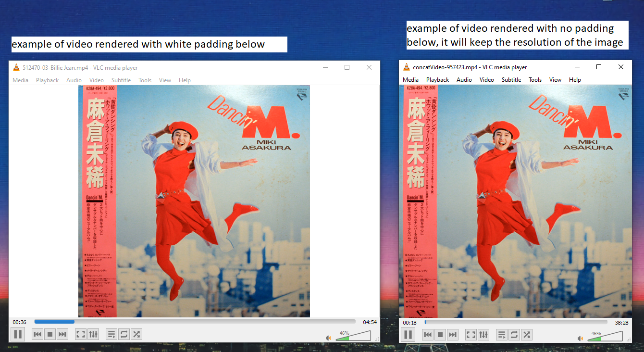Click elapsed time 00:36 in Billie Jean window

[19, 322]
